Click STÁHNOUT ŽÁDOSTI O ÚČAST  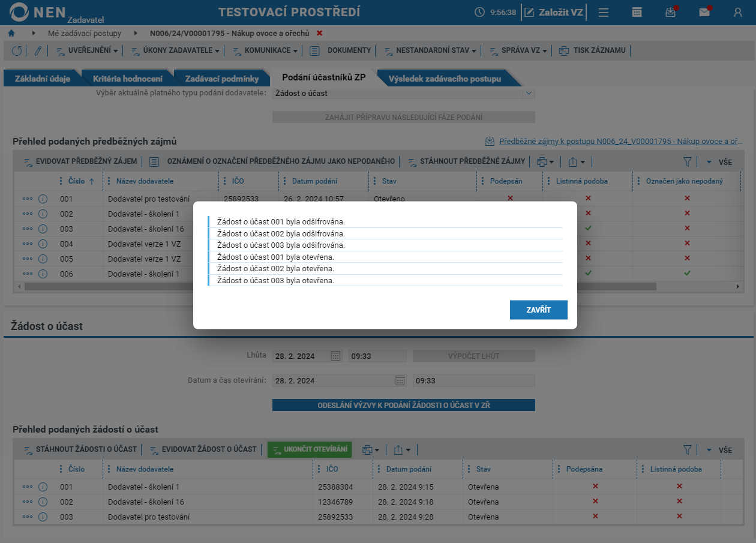click(80, 449)
